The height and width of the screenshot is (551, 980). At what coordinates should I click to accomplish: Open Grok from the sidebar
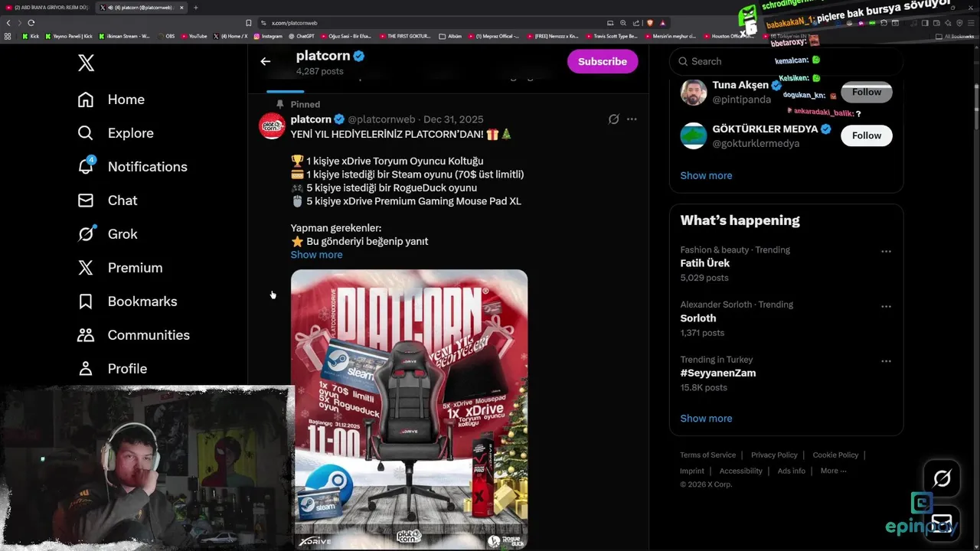pyautogui.click(x=107, y=234)
